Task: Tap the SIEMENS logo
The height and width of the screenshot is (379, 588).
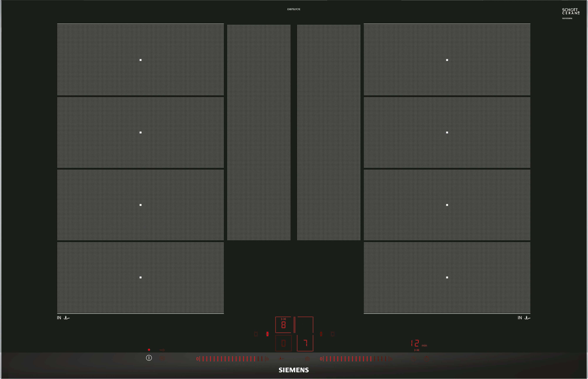Action: pyautogui.click(x=294, y=370)
